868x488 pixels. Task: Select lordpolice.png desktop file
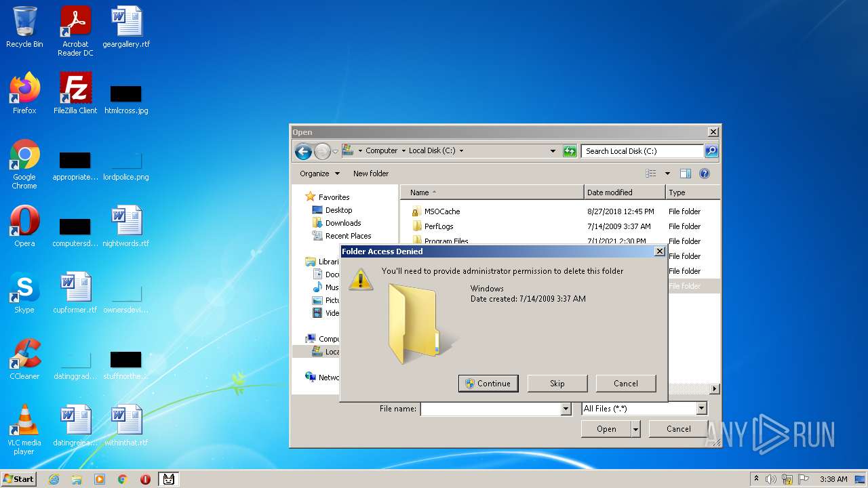(126, 167)
